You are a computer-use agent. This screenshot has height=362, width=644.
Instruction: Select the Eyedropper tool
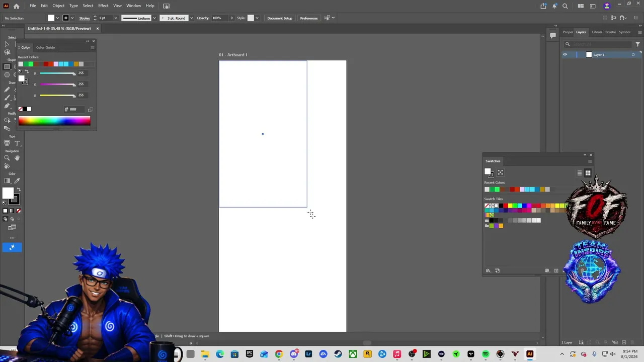tap(17, 181)
